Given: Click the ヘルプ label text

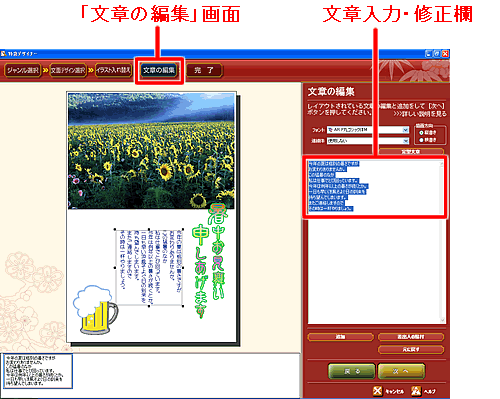Looking at the screenshot, I should [x=430, y=391].
